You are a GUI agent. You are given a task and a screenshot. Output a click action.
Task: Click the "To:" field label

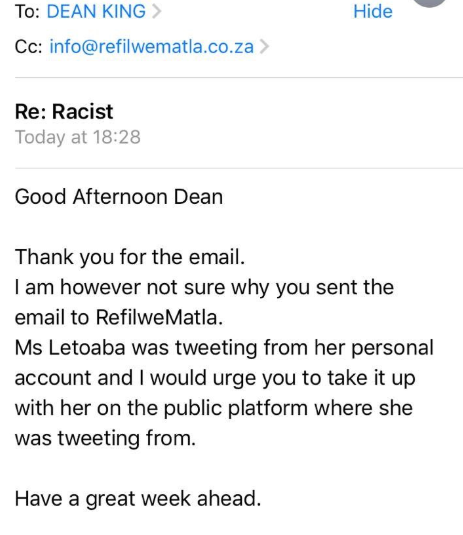tap(27, 11)
